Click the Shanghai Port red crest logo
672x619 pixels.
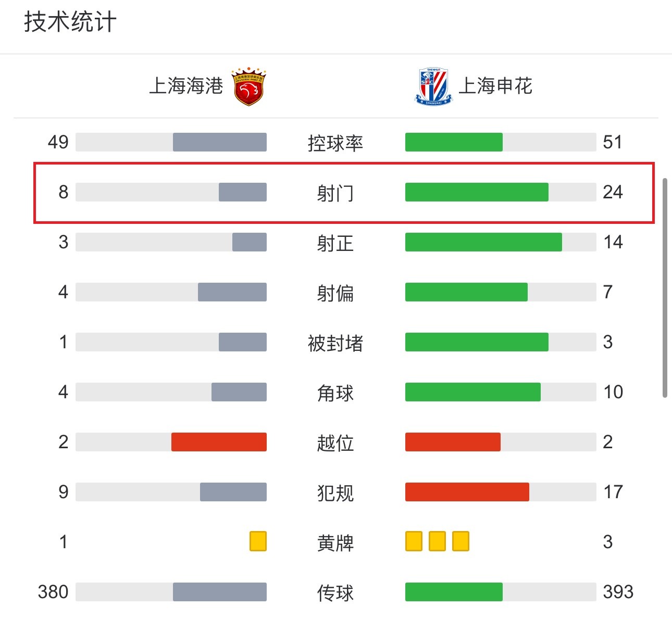pos(248,86)
